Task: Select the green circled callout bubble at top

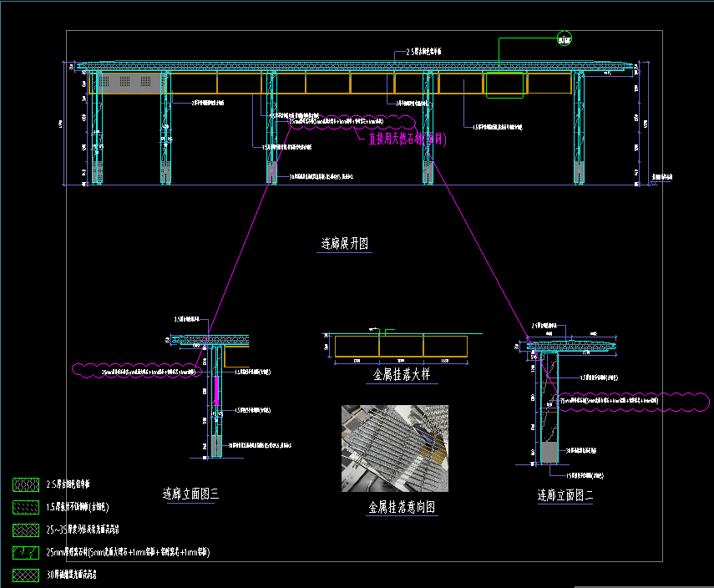Action: (x=565, y=38)
